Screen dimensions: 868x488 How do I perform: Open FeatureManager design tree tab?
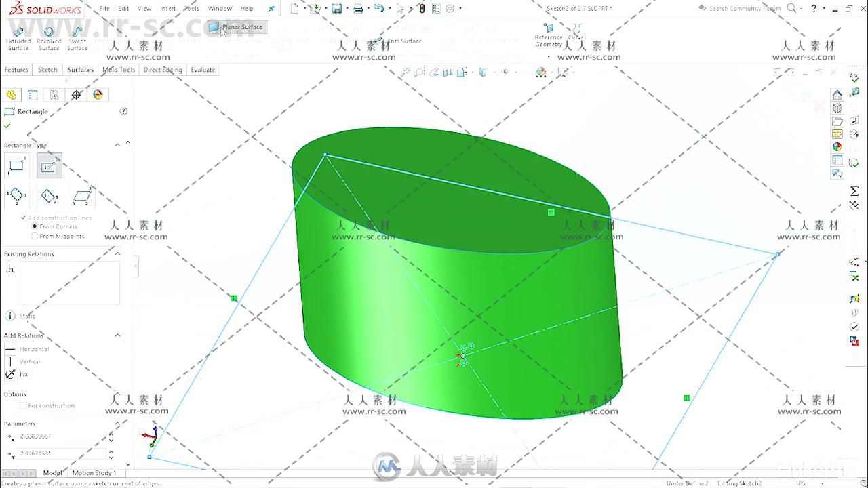pos(11,95)
